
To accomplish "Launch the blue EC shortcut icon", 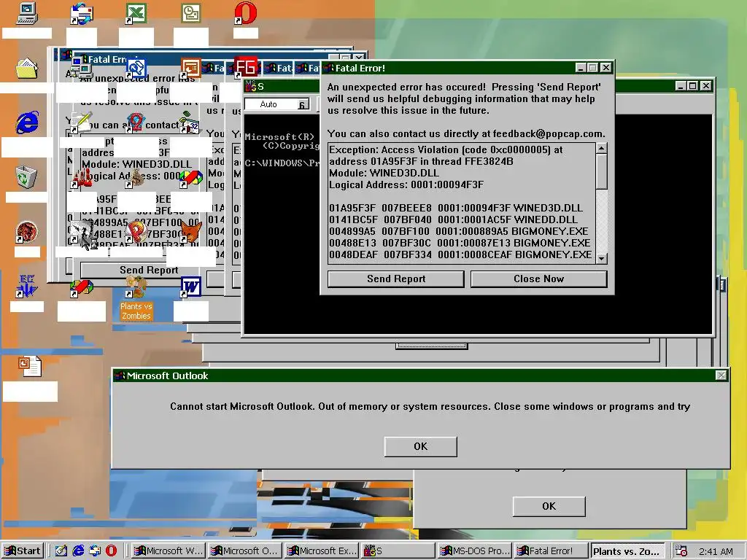I will [27, 286].
